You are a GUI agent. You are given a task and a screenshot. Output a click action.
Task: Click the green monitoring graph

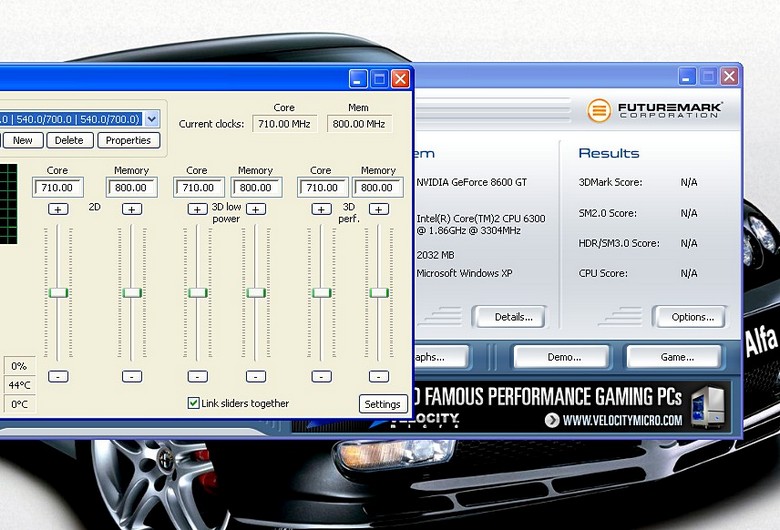tap(8, 204)
